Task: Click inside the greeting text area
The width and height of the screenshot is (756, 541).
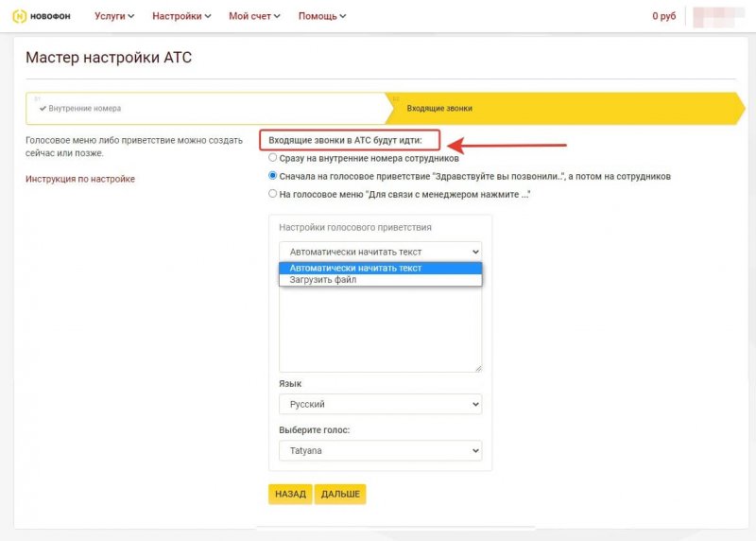Action: point(380,328)
